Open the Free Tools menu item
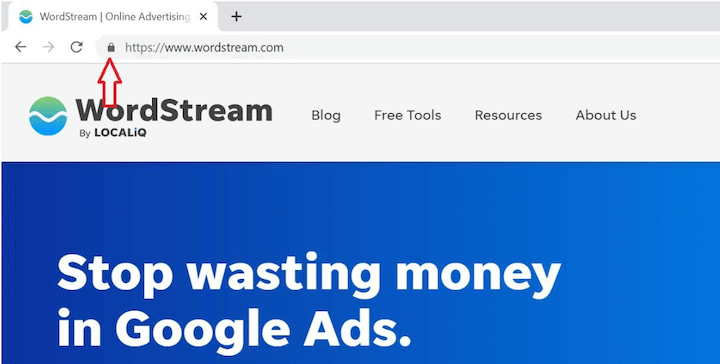 408,115
